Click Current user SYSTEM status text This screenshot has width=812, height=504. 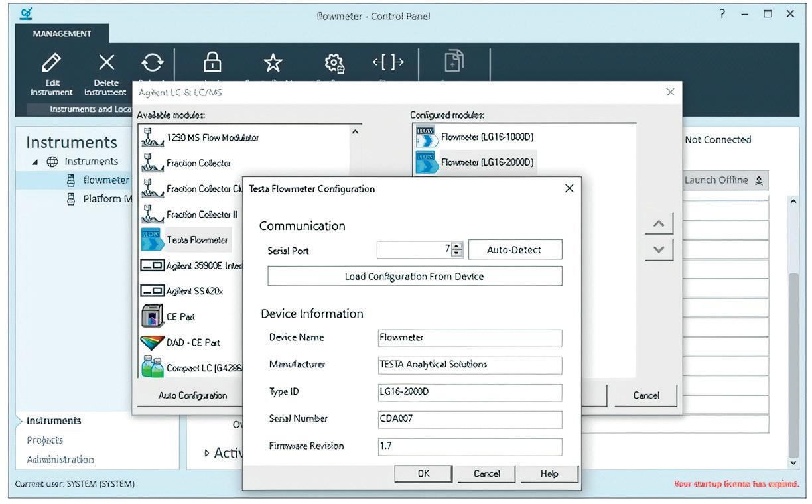coord(75,484)
